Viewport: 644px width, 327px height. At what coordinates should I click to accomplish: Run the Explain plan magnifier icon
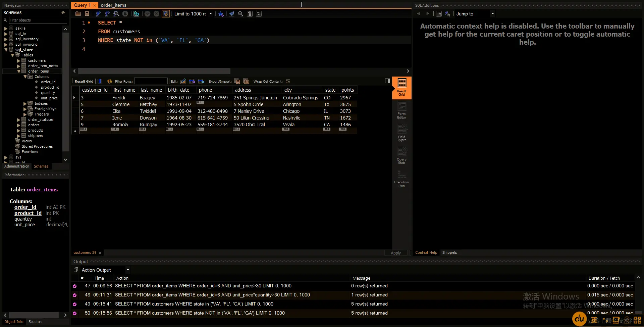click(116, 14)
